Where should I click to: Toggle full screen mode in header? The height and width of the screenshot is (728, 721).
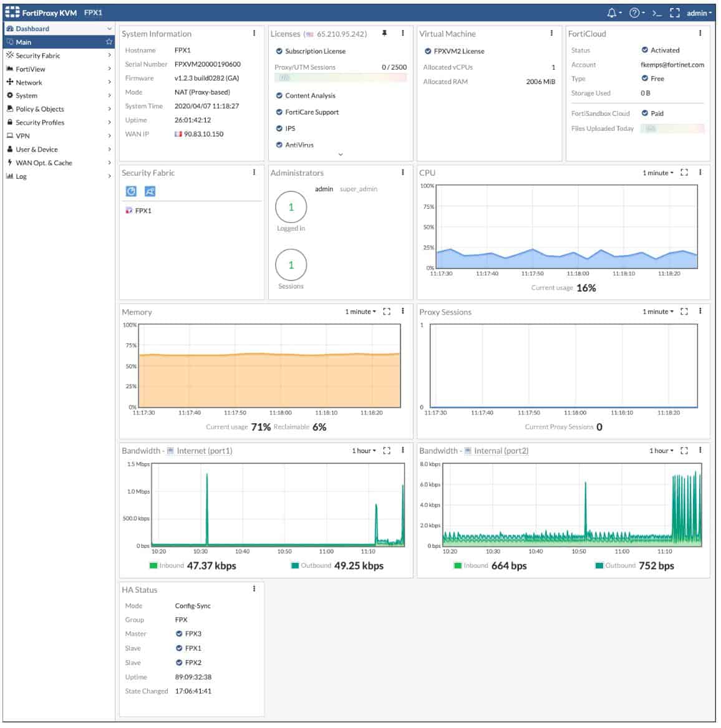tap(675, 13)
